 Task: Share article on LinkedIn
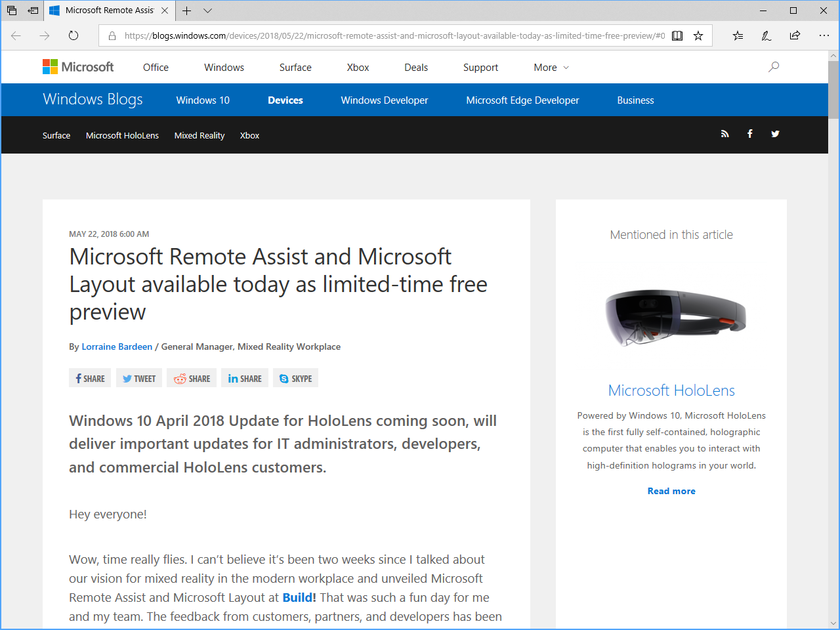(x=245, y=378)
